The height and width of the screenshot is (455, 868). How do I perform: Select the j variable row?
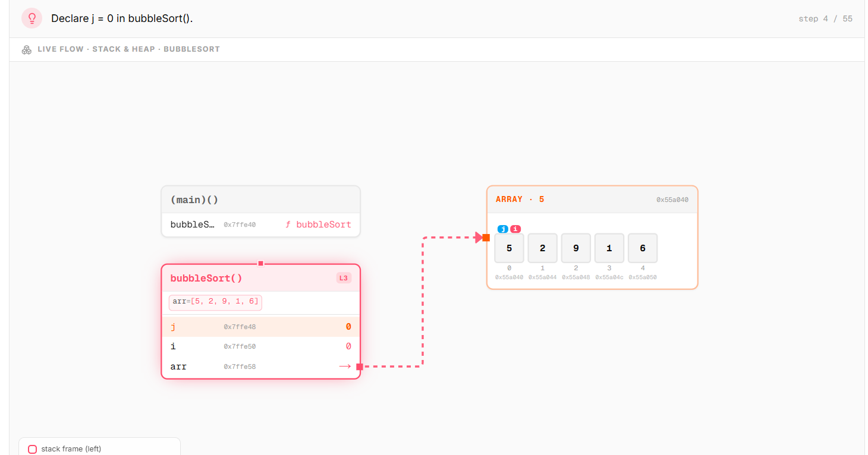[x=261, y=327]
